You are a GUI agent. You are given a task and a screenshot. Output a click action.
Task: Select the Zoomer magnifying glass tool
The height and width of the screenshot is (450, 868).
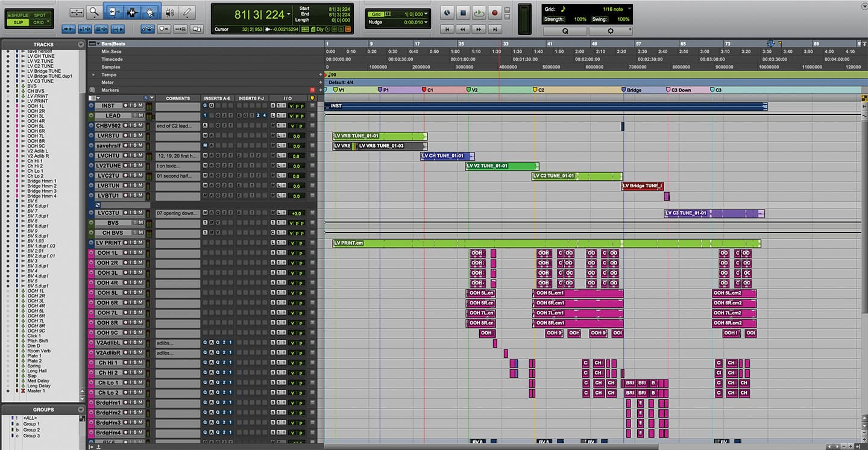(94, 12)
